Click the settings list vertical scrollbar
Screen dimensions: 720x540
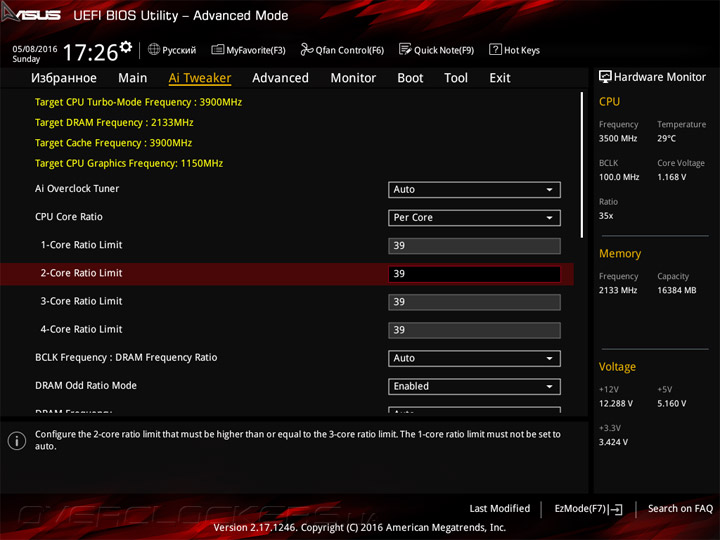click(x=581, y=164)
